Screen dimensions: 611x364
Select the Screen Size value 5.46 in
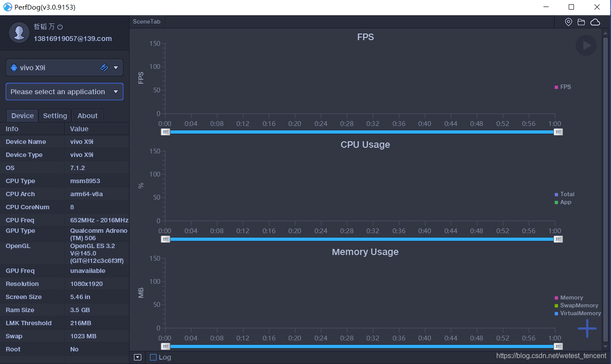coord(80,297)
